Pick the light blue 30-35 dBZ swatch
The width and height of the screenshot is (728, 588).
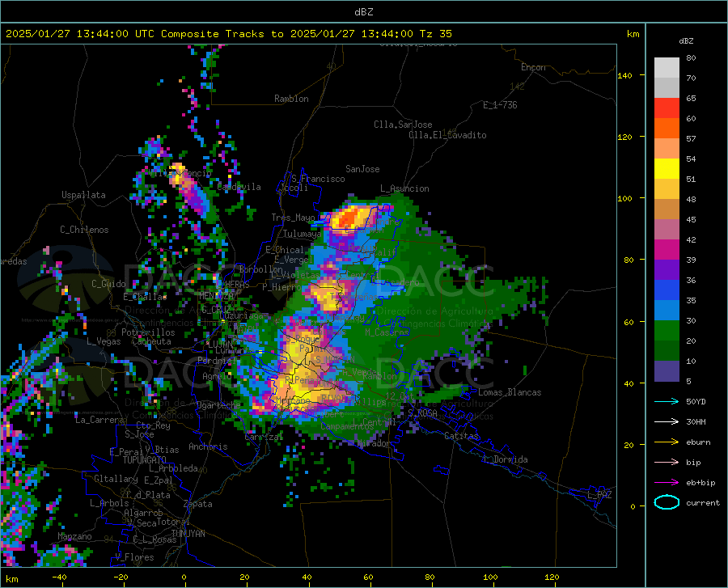tap(667, 311)
